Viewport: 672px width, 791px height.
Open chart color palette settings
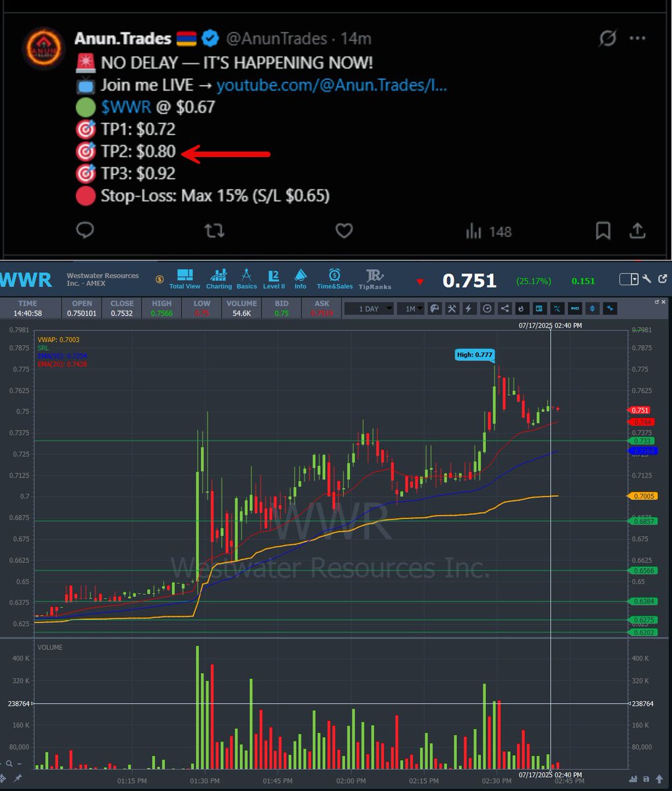(x=435, y=308)
